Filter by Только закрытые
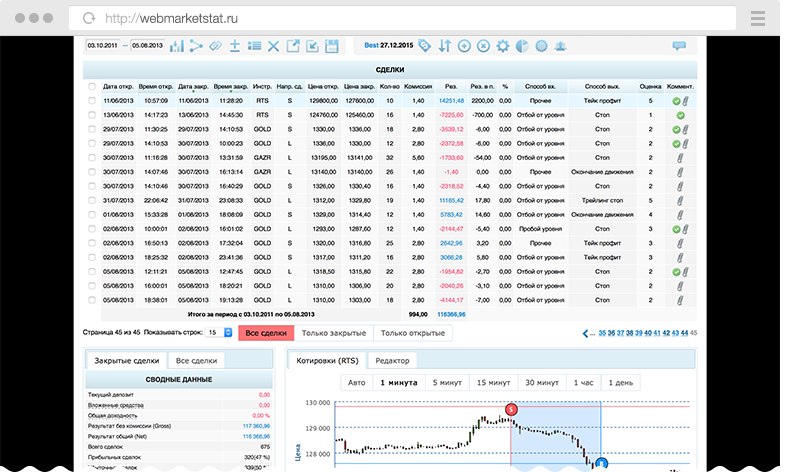The width and height of the screenshot is (800, 472). [x=334, y=333]
